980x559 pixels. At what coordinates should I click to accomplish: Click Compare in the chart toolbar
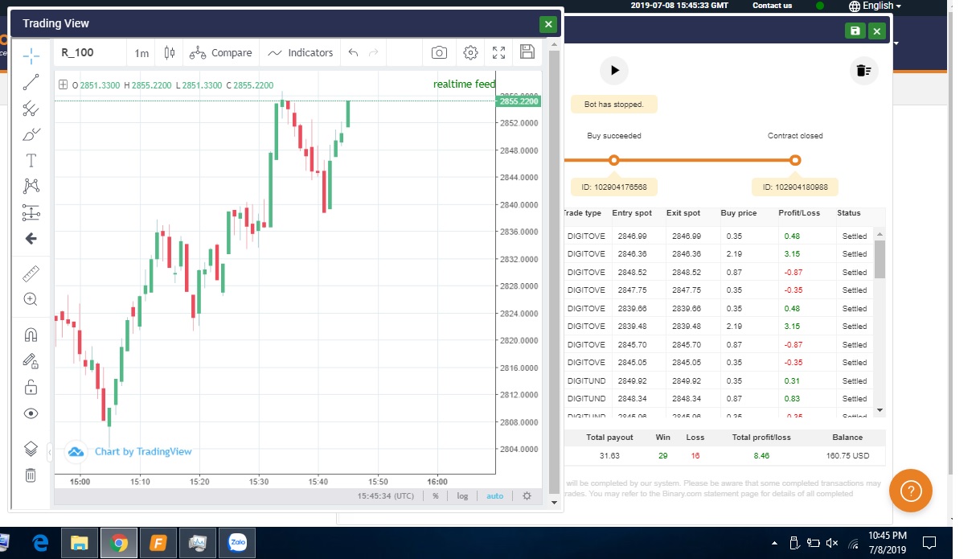[x=221, y=53]
